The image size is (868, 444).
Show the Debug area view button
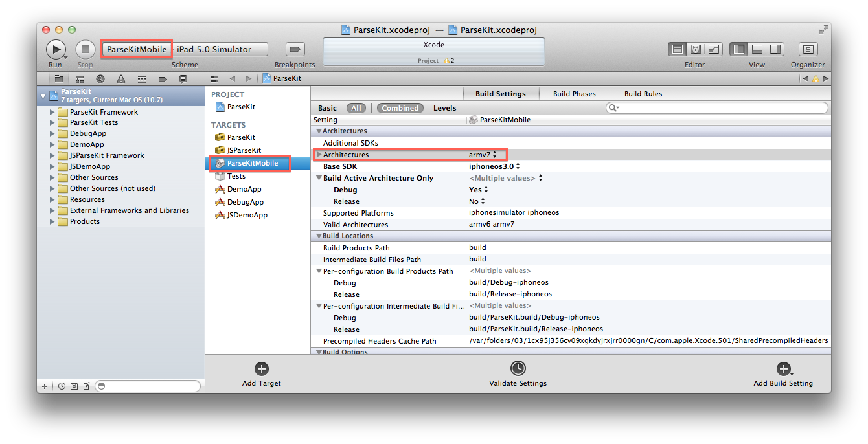(x=757, y=49)
